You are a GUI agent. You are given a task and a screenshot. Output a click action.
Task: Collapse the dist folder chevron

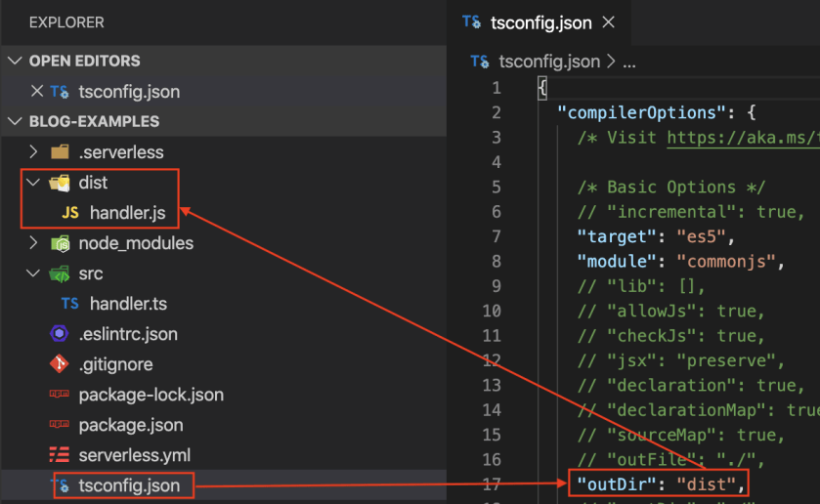coord(33,182)
